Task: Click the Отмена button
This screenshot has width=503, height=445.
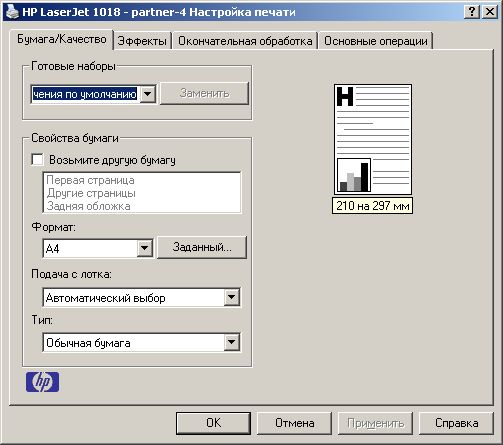Action: coord(294,423)
